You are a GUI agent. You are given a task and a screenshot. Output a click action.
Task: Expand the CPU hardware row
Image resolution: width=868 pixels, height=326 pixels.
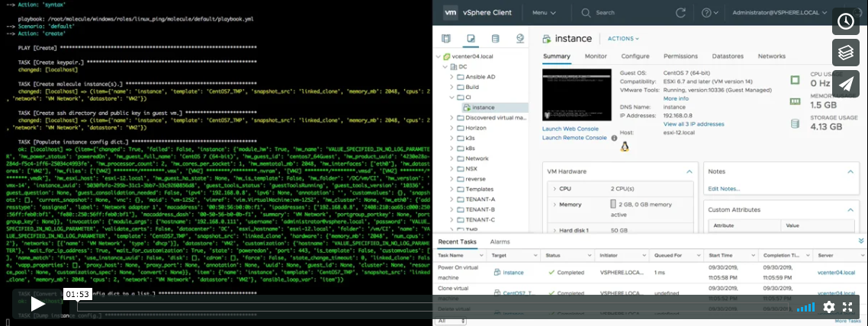click(x=555, y=189)
